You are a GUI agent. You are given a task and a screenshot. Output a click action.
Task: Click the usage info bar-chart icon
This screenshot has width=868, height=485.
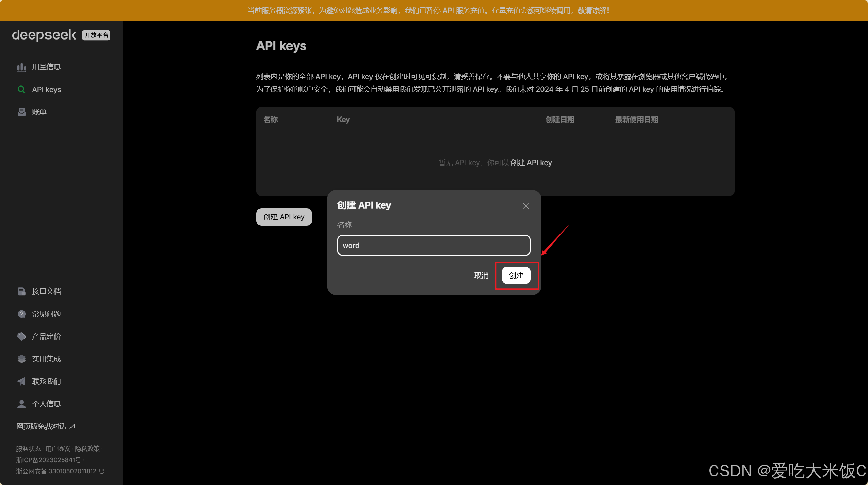click(x=21, y=67)
